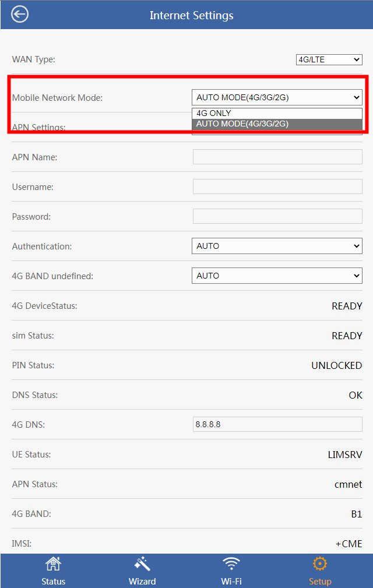Open the WAN Type dropdown

coord(329,59)
